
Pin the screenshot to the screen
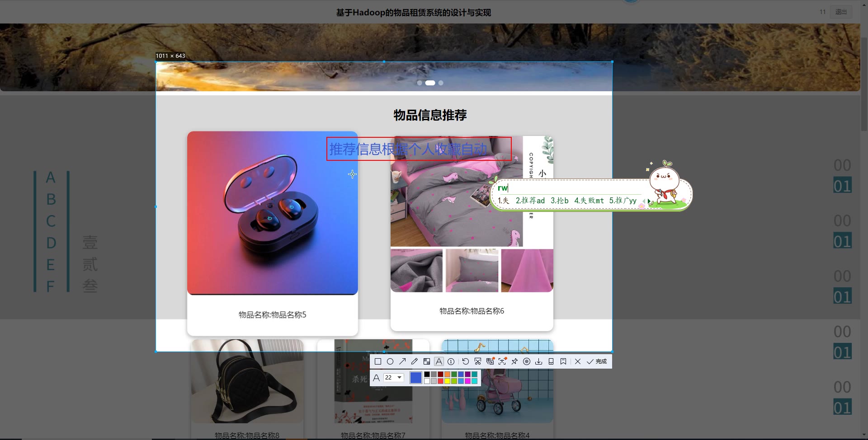[x=514, y=361]
